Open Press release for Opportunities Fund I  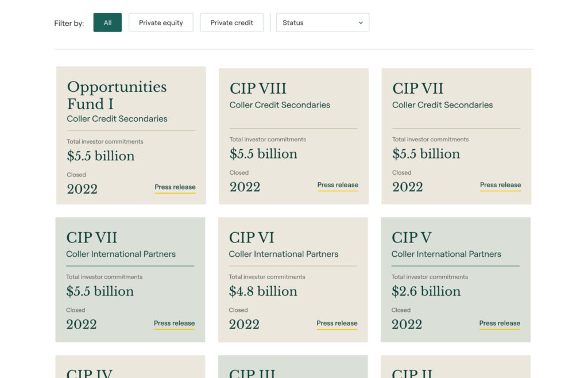[x=175, y=187]
